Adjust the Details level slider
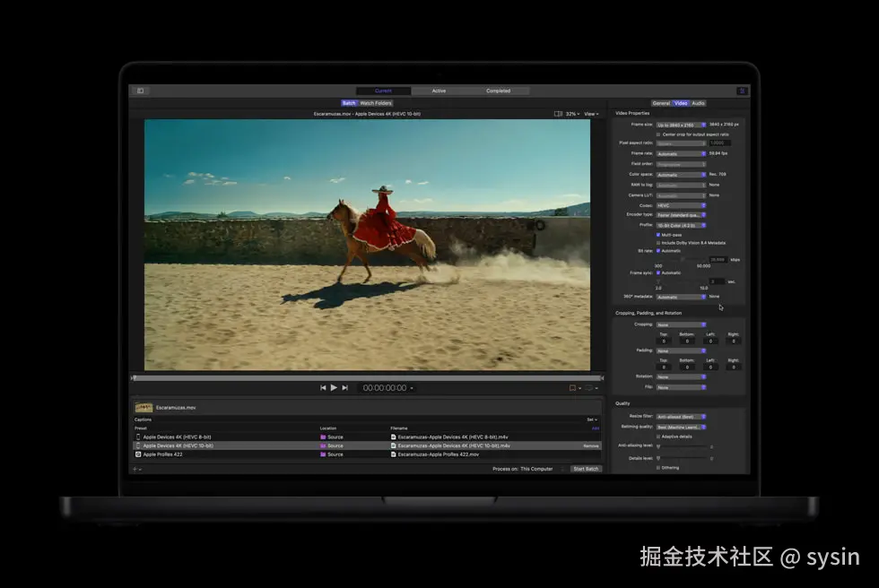 point(682,458)
